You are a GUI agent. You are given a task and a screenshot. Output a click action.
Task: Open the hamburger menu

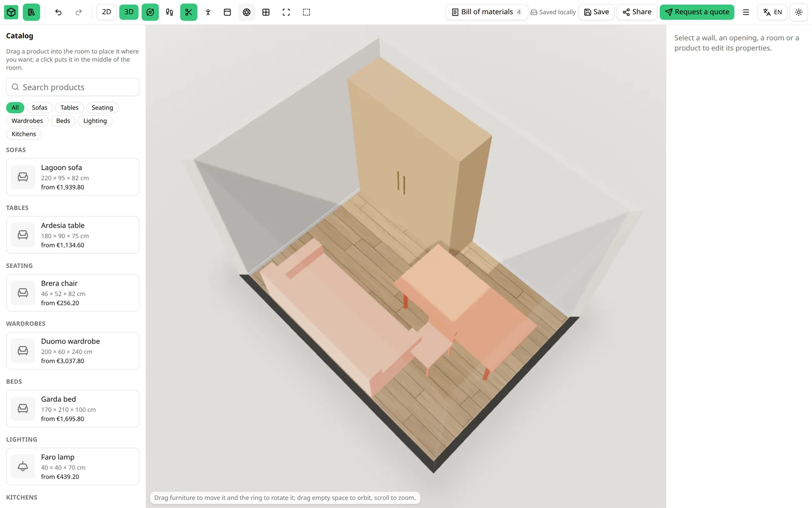746,12
